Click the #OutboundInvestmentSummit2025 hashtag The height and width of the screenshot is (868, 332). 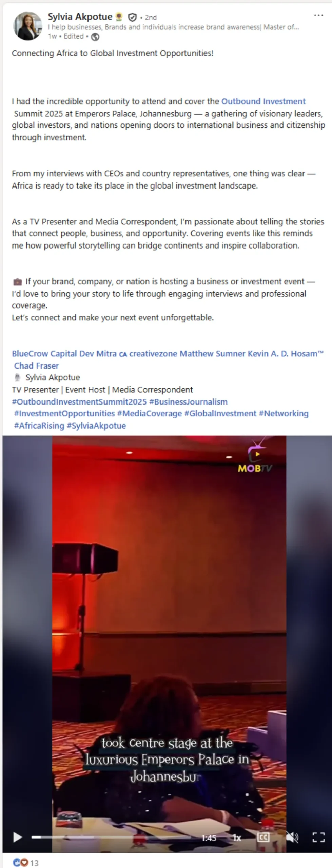coord(79,402)
